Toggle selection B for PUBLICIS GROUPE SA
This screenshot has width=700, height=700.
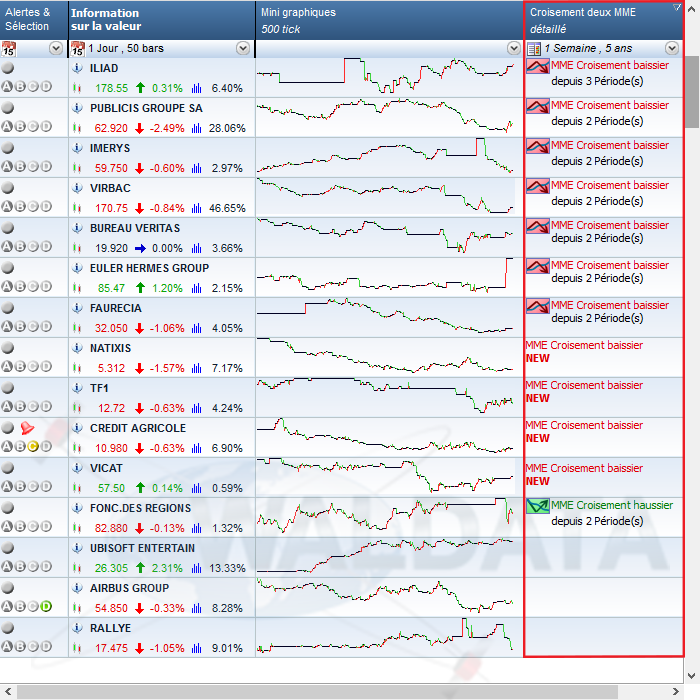[20, 126]
